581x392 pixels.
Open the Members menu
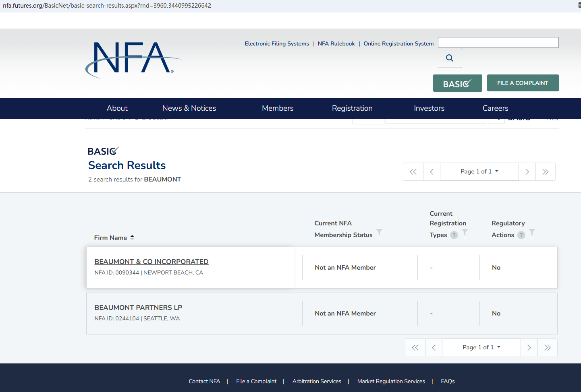[x=277, y=108]
